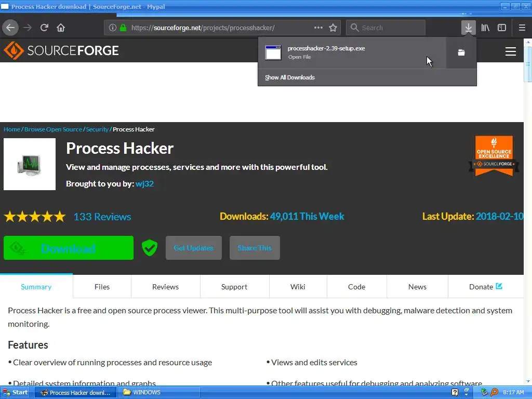Click the forward navigation arrow
Screen dimensions: 532x399
[28, 28]
